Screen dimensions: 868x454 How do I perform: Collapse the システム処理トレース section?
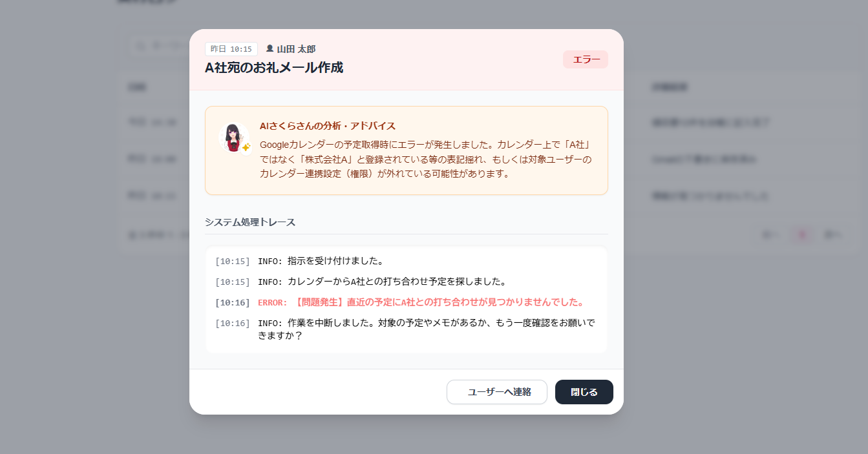249,222
